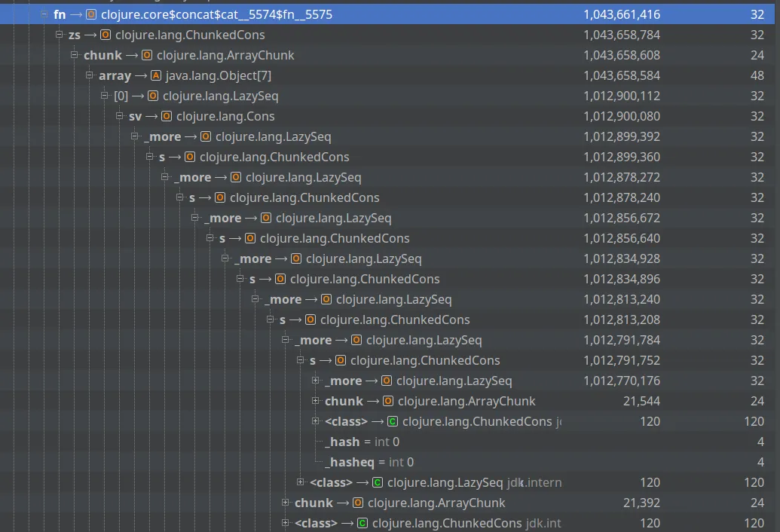
Task: Expand the chunk ArrayChunk node sized 21,392
Action: click(285, 503)
